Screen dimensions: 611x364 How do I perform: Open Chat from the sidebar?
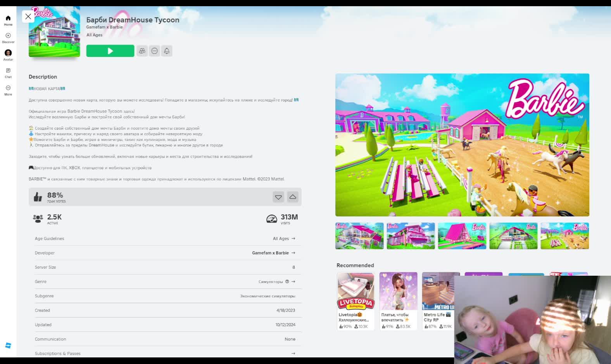8,73
